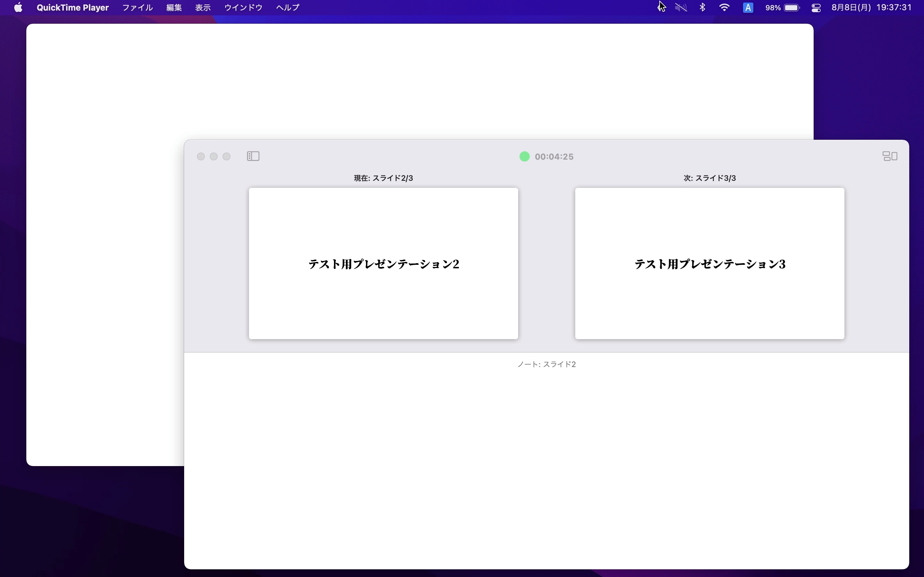Viewport: 924px width, 577px height.
Task: Open the 表示 menu
Action: 203,8
